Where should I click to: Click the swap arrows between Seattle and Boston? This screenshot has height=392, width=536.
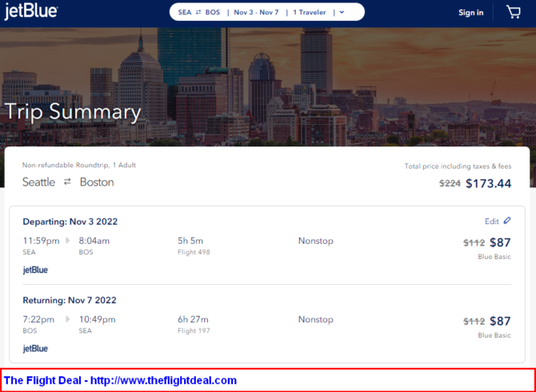67,182
